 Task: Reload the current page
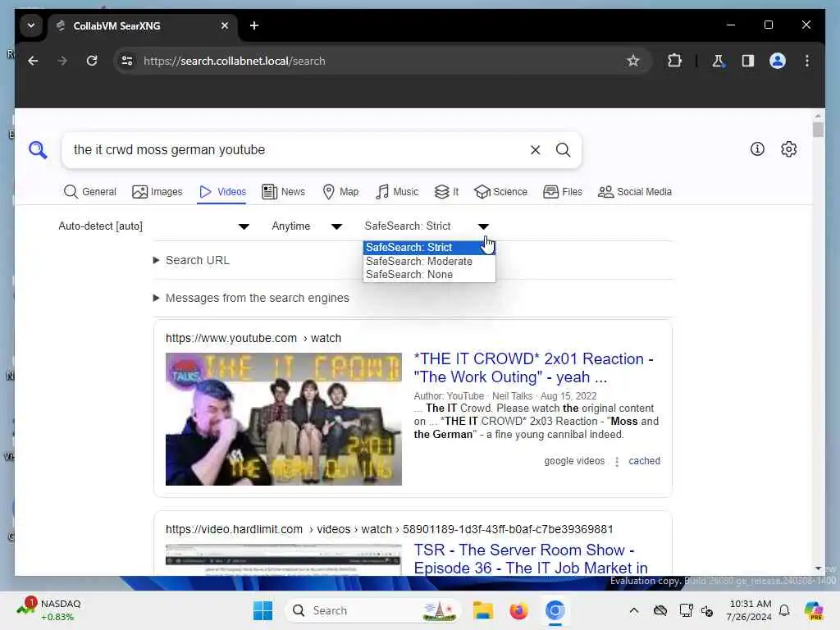tap(92, 61)
